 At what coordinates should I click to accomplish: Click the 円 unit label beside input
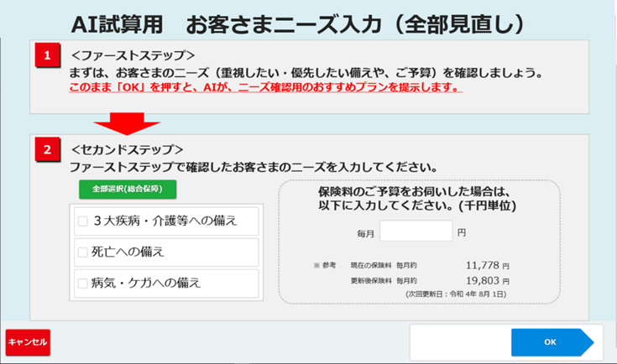(x=462, y=231)
